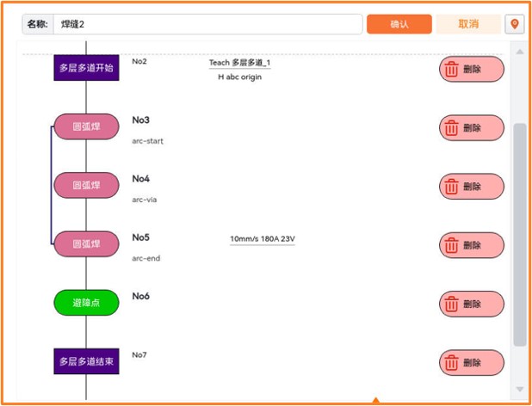532x406 pixels.
Task: Delete the No6 obstacle avoidance point
Action: pyautogui.click(x=472, y=304)
